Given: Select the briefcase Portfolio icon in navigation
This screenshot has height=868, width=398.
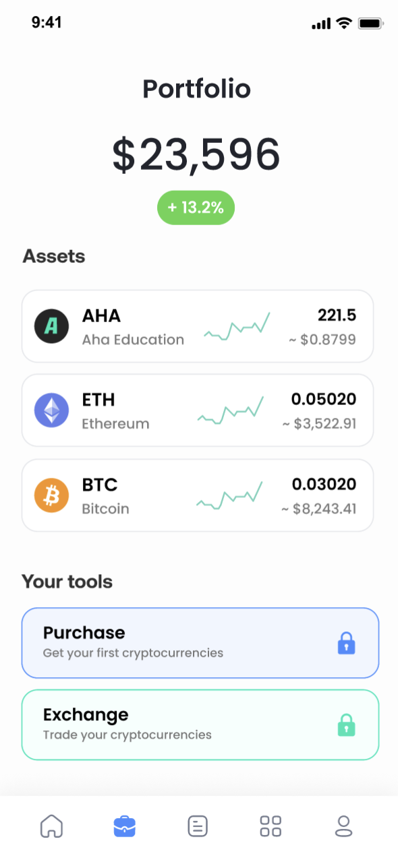Looking at the screenshot, I should [124, 826].
